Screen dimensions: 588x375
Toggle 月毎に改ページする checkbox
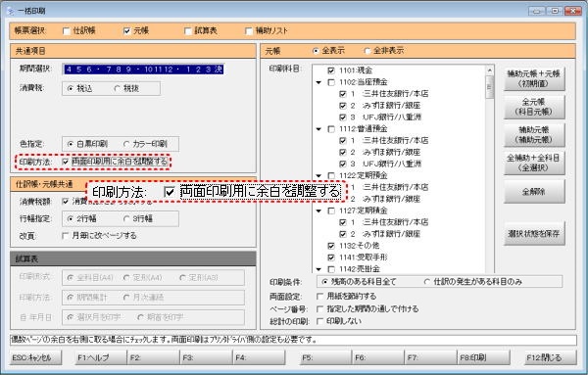[66, 236]
